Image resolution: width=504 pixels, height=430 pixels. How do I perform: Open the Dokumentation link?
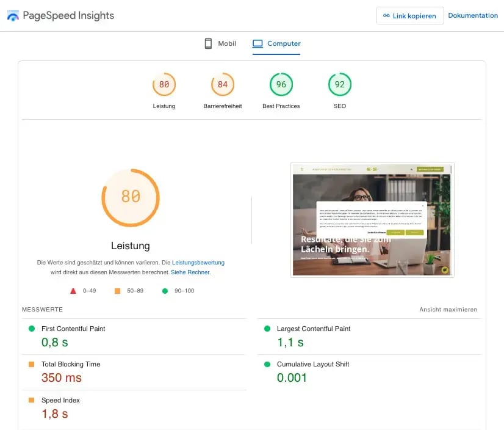point(473,15)
